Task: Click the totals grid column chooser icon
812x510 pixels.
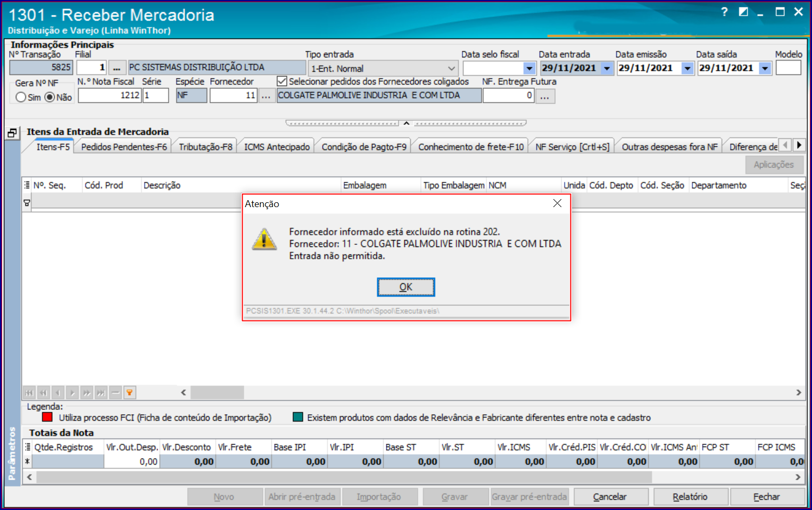Action: coord(27,447)
